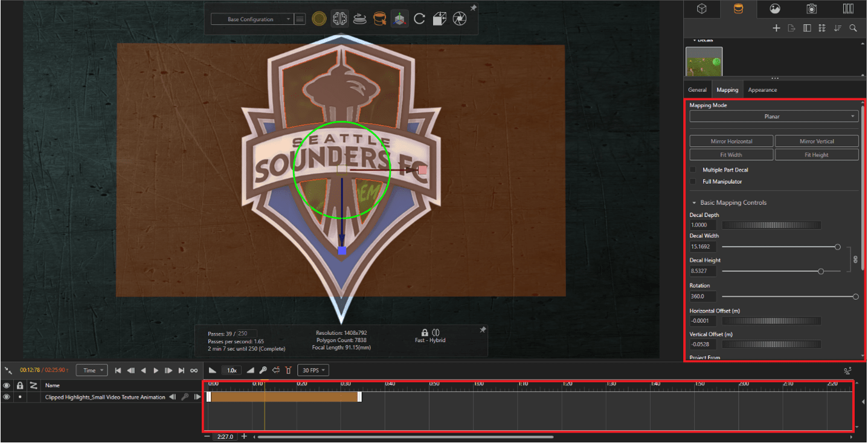Click the Fit Width button
This screenshot has width=868, height=443.
tap(731, 155)
